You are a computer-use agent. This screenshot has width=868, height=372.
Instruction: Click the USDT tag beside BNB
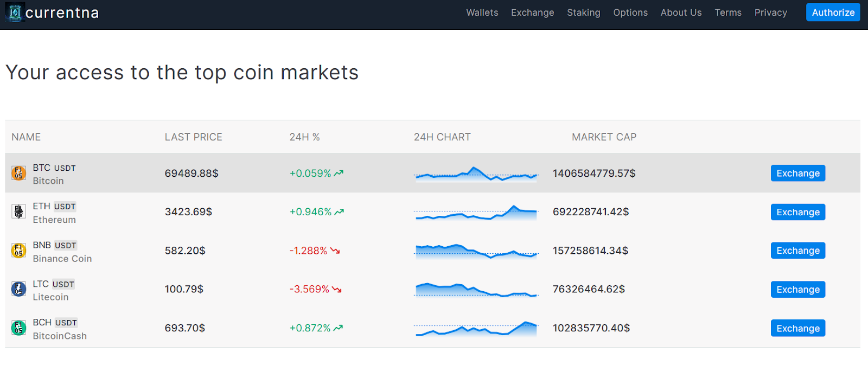pyautogui.click(x=65, y=246)
